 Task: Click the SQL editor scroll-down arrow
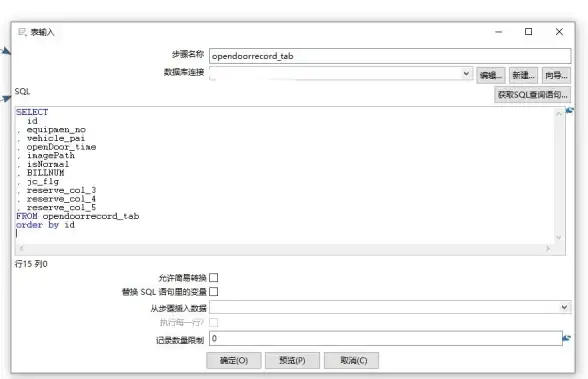click(x=558, y=238)
